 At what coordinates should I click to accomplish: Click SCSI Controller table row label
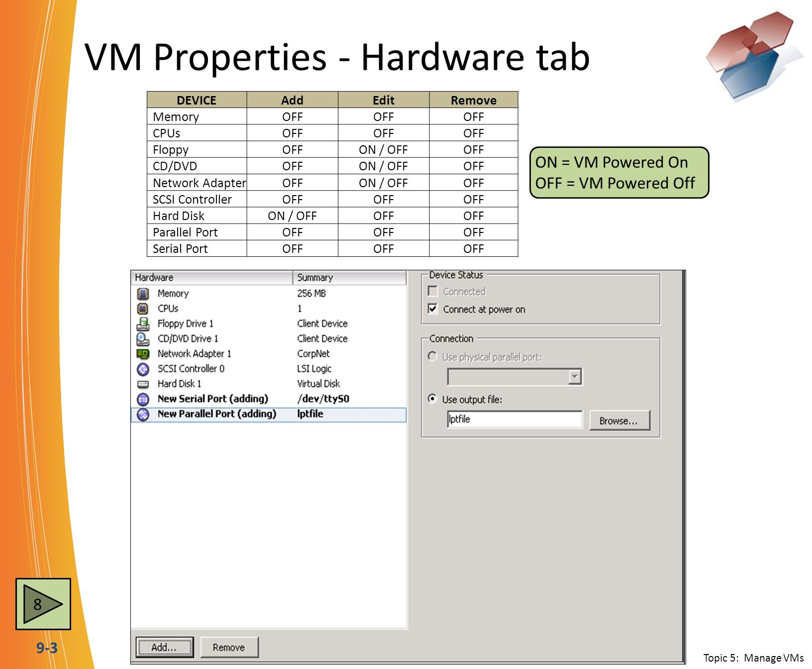tap(192, 200)
